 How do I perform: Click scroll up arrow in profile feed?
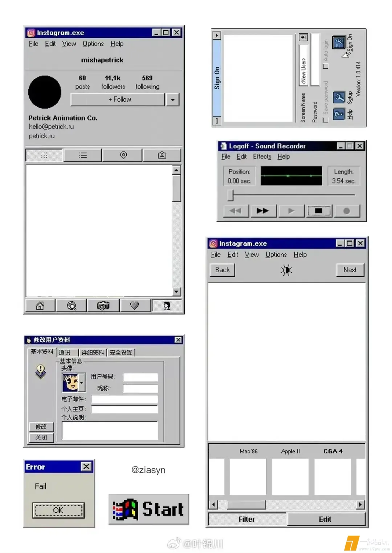[176, 170]
